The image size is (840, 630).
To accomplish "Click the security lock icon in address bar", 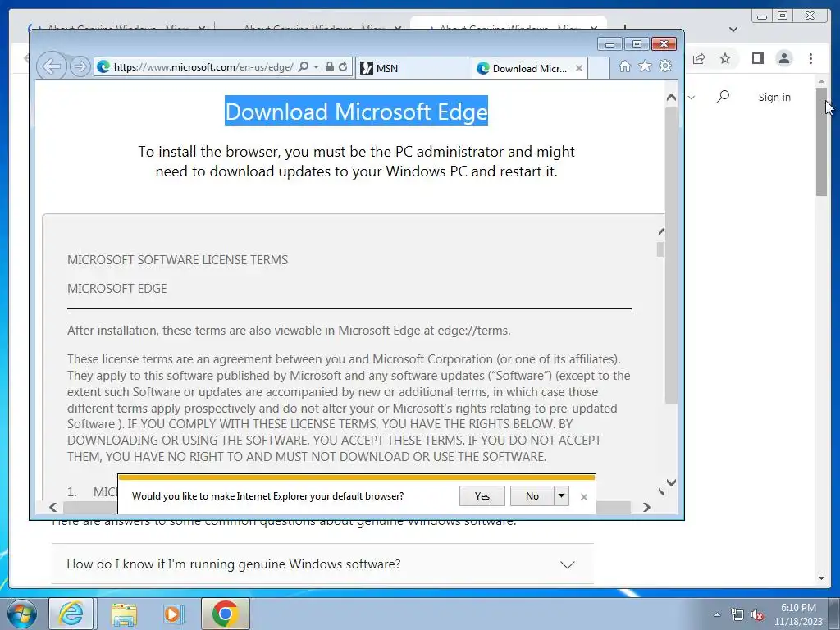I will [x=330, y=67].
